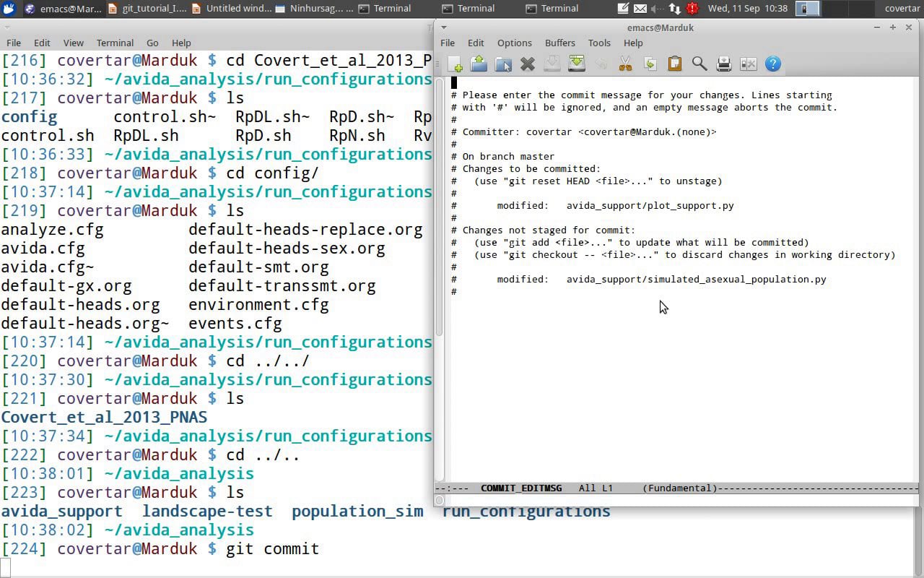Click the Copy icon in Emacs toolbar
This screenshot has width=924, height=578.
650,64
